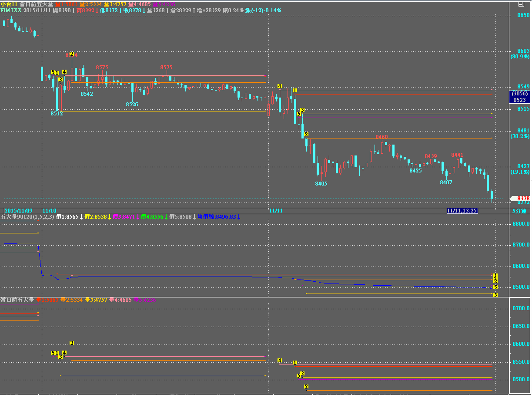The height and width of the screenshot is (395, 532).
Task: Click the 當日前五大量 label in bottom panel
Action: [x=17, y=300]
